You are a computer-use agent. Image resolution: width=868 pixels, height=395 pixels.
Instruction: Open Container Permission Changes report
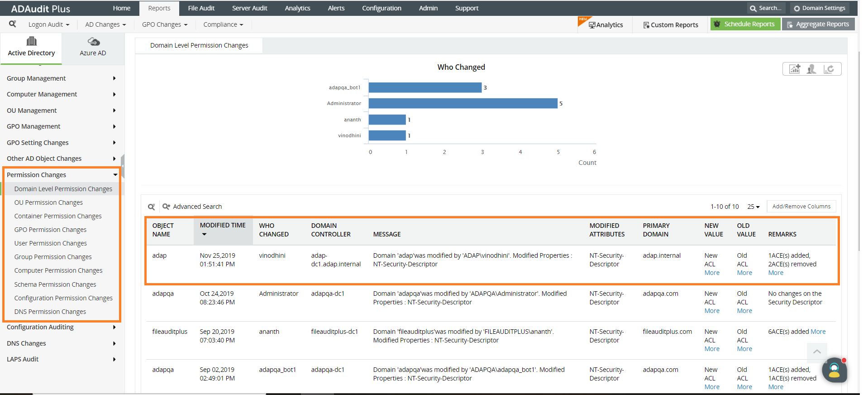click(58, 216)
